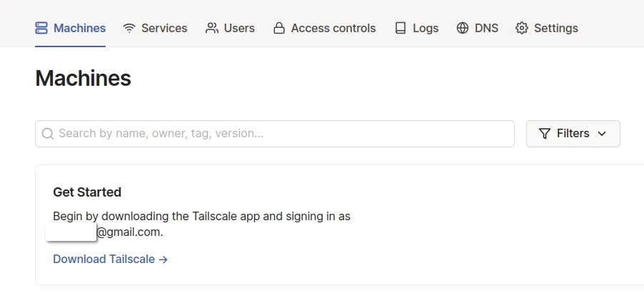Open the Settings tab label

pyautogui.click(x=556, y=29)
